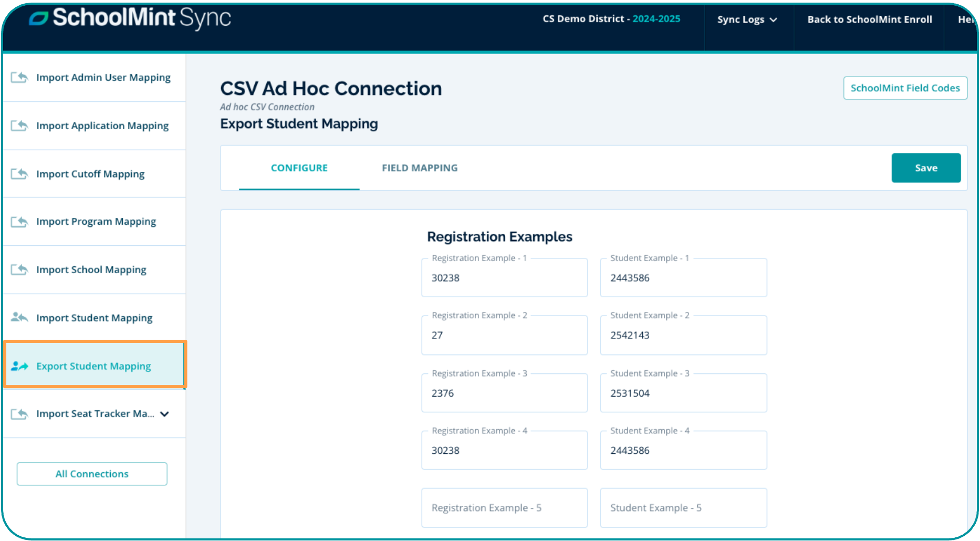980x541 pixels.
Task: Follow Back to SchoolMint Enroll link
Action: (x=869, y=19)
